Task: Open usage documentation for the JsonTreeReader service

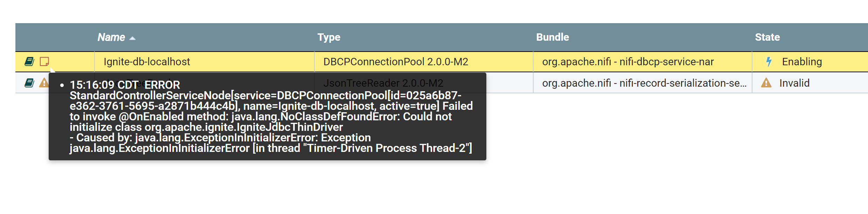Action: pyautogui.click(x=29, y=83)
